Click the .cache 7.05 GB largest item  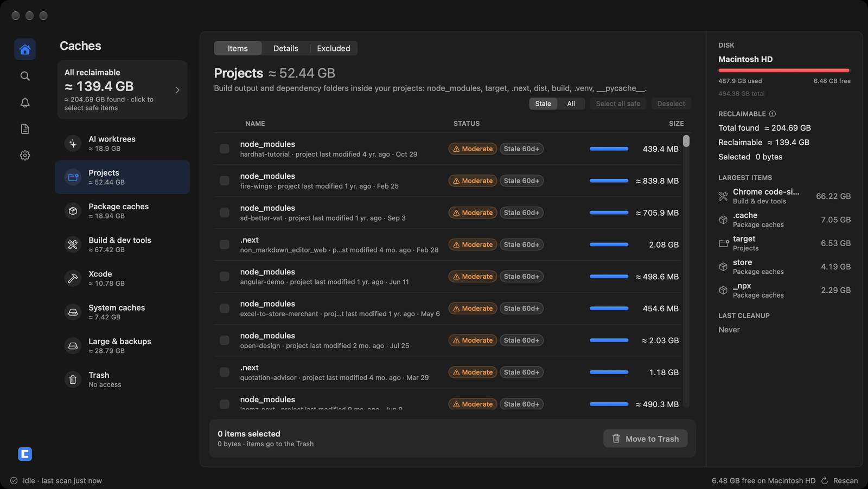tap(784, 220)
